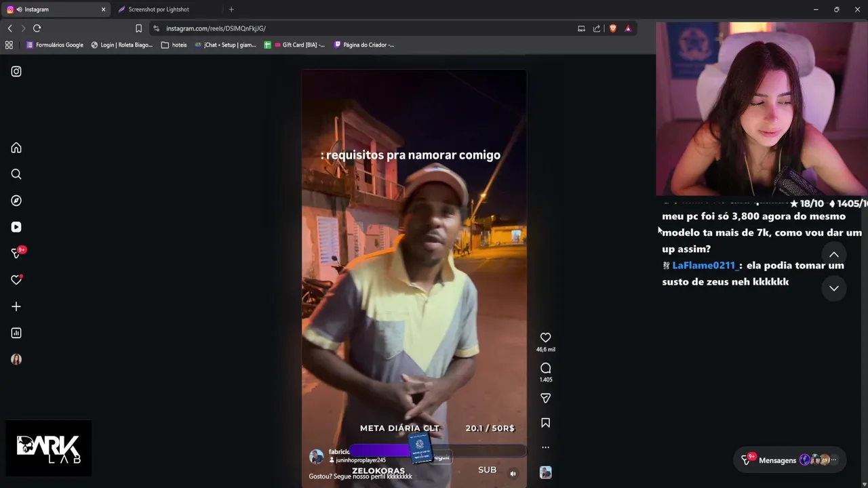Click Meta Diária CLT progress bar
The height and width of the screenshot is (488, 868).
(437, 450)
